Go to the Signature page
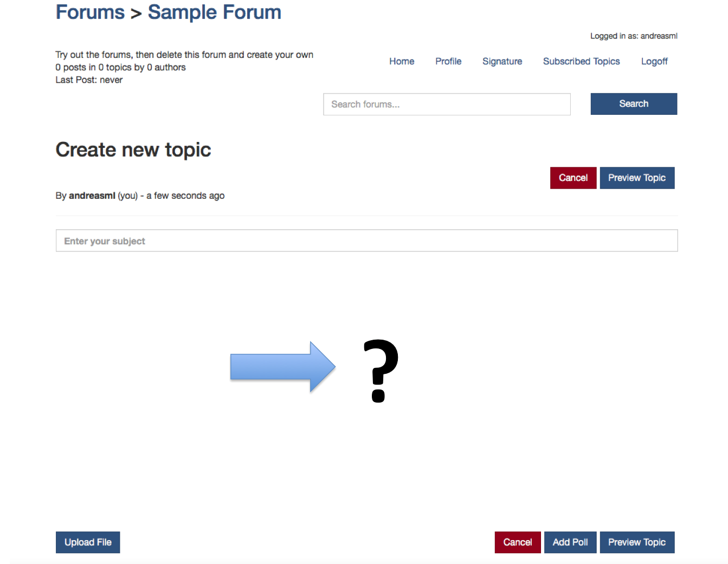The image size is (728, 564). tap(502, 61)
